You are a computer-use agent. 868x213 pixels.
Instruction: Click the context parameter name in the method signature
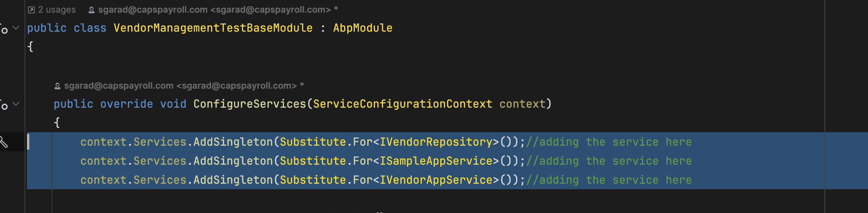pos(522,104)
